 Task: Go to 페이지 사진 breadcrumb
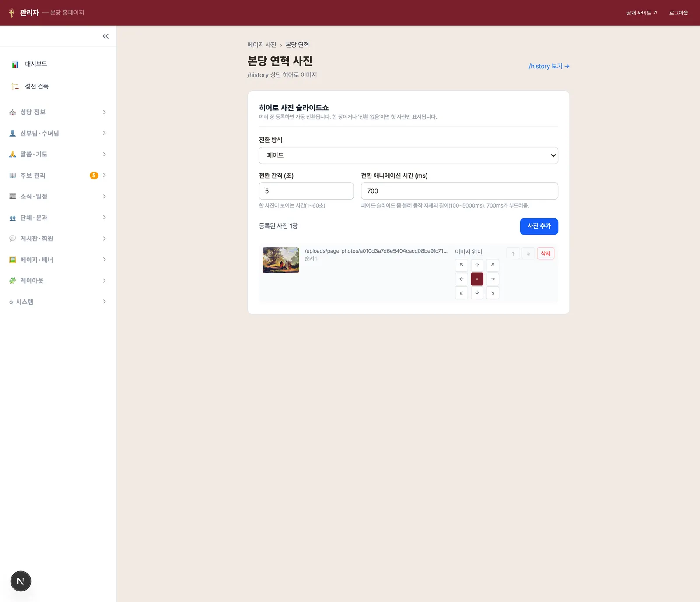(262, 45)
